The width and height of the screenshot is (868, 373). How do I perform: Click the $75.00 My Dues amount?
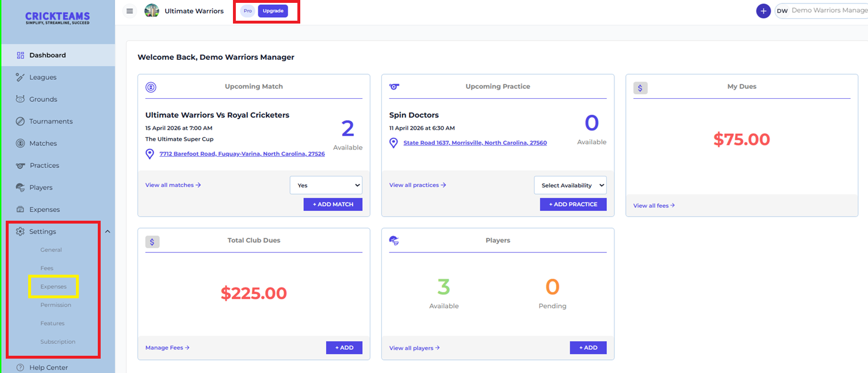point(742,140)
